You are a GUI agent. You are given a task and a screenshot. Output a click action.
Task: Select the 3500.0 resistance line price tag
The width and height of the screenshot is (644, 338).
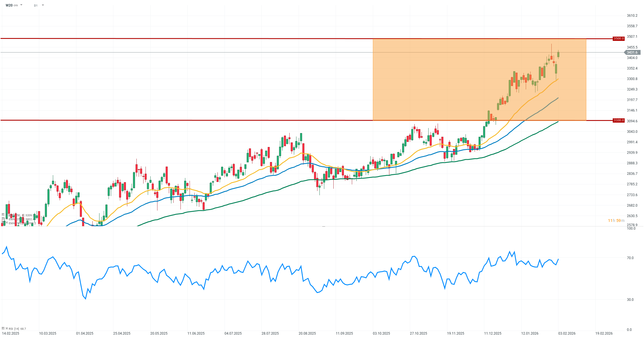(x=618, y=39)
